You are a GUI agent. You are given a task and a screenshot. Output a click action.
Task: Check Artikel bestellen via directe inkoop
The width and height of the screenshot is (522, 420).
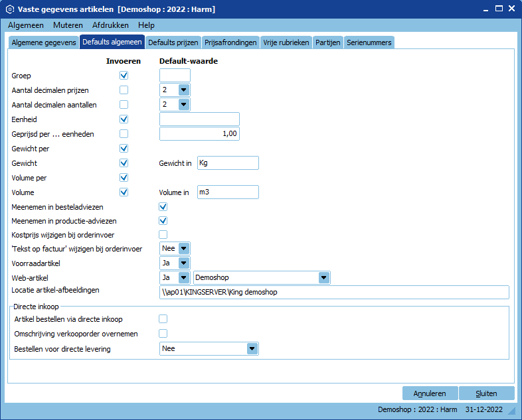[163, 319]
